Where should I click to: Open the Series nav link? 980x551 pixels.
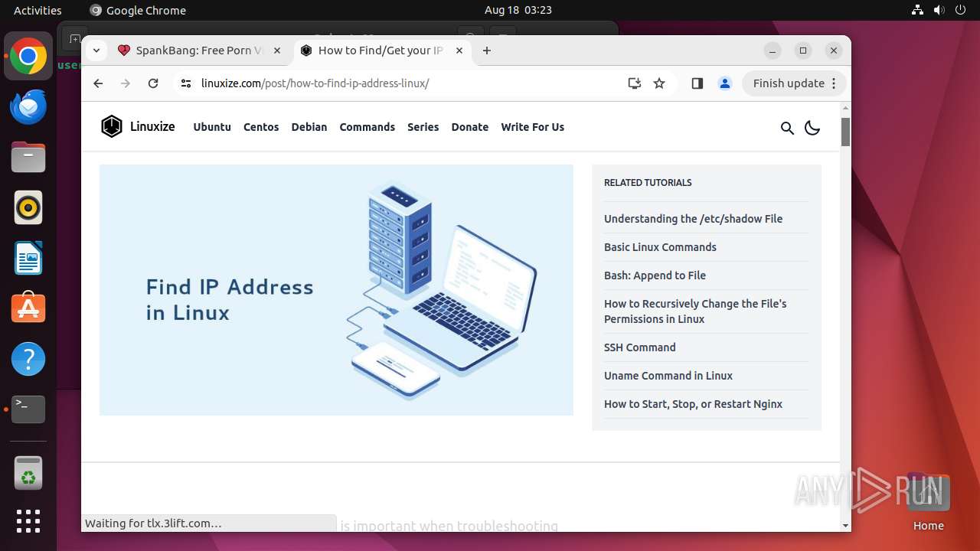pyautogui.click(x=423, y=127)
